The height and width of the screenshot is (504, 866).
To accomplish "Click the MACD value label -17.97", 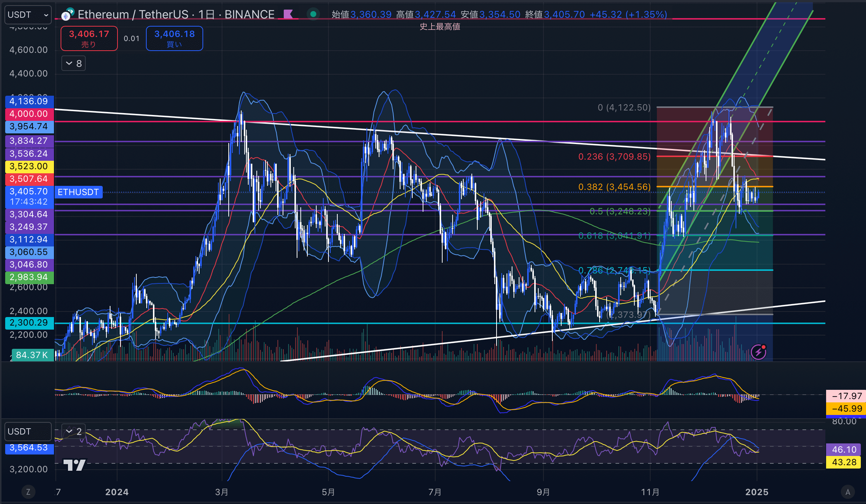I will (x=846, y=396).
